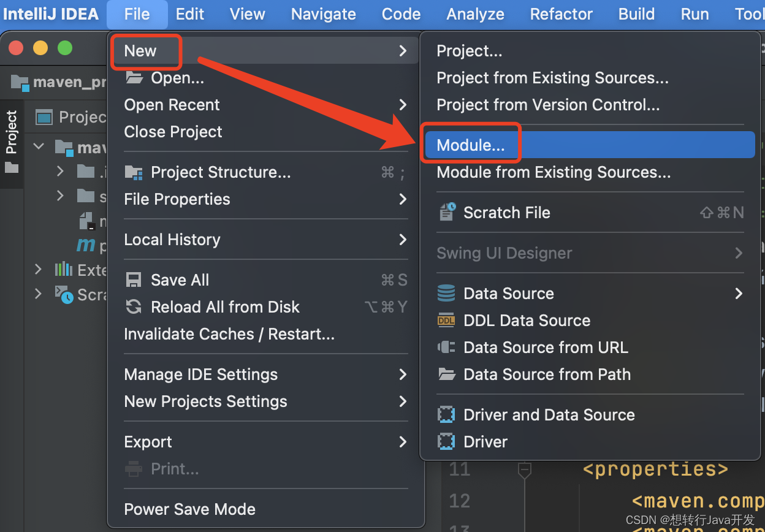The image size is (765, 532).
Task: Open the Run menu
Action: [x=695, y=14]
